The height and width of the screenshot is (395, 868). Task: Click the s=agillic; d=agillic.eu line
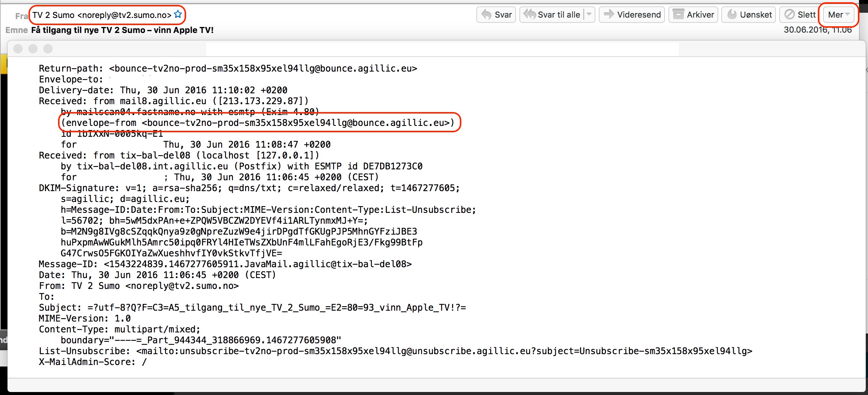[x=125, y=199]
